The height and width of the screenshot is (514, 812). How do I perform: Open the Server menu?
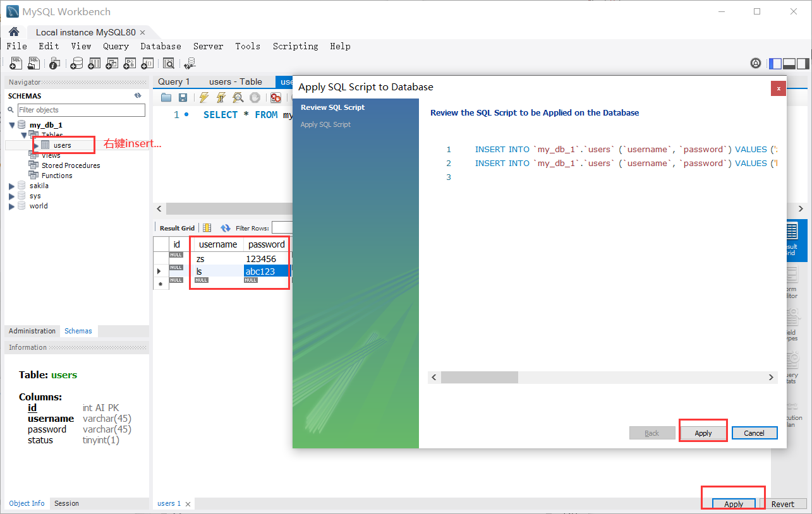click(x=208, y=46)
